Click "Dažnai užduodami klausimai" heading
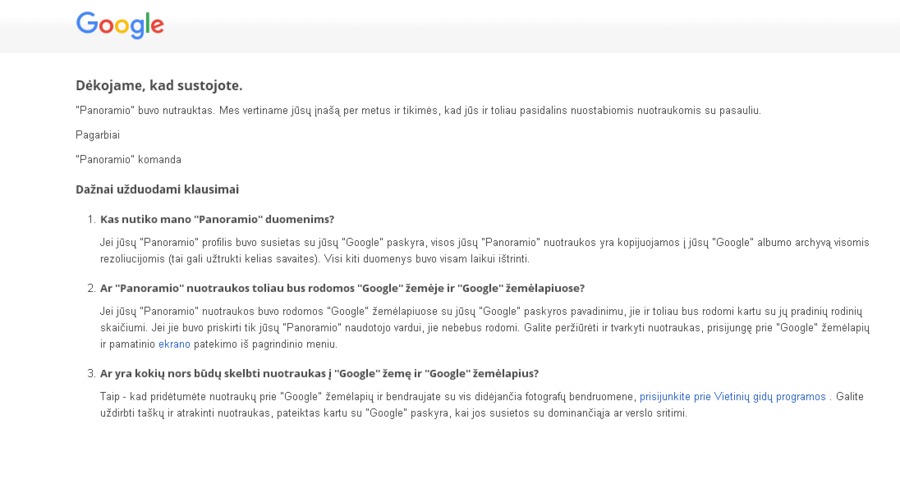Viewport: 900px width, 483px height. click(157, 190)
